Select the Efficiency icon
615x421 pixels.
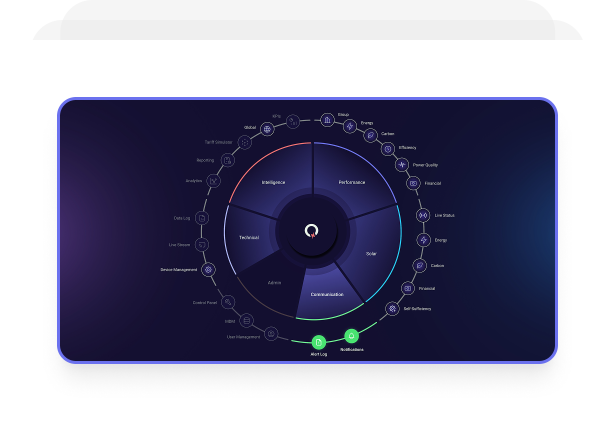(x=388, y=149)
